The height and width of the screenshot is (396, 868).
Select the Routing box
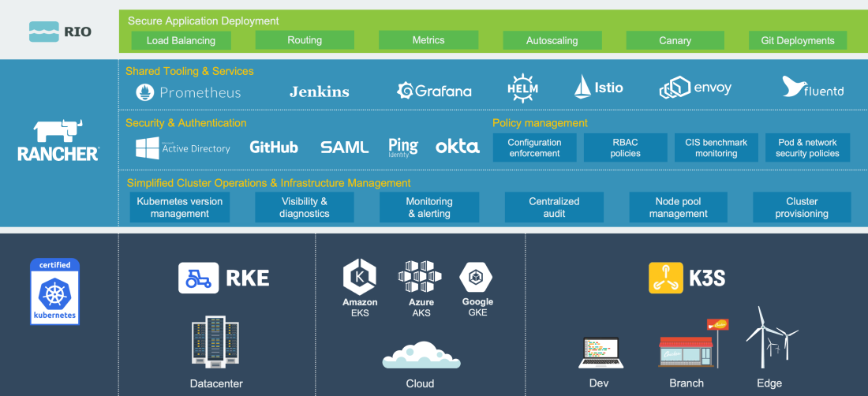(x=305, y=39)
